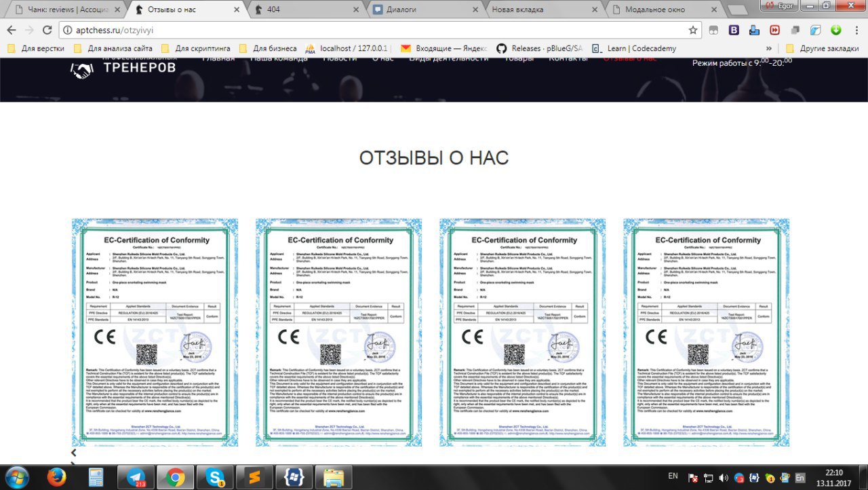Open the Chrome menu

pos(856,30)
